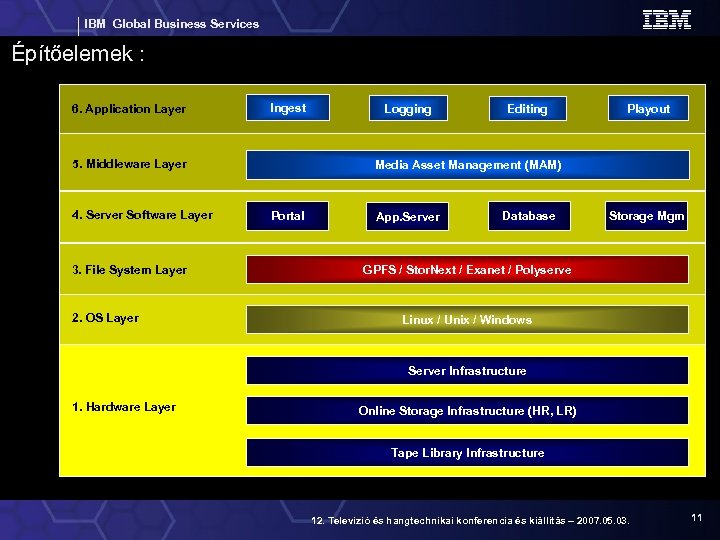The height and width of the screenshot is (540, 720).
Task: Click the '6. Application Layer' label
Action: [x=129, y=109]
